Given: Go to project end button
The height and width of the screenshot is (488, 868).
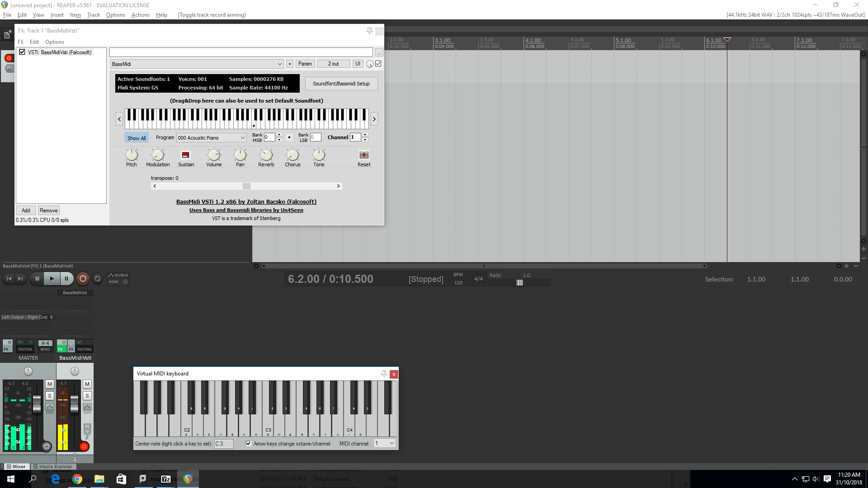Looking at the screenshot, I should [x=20, y=279].
